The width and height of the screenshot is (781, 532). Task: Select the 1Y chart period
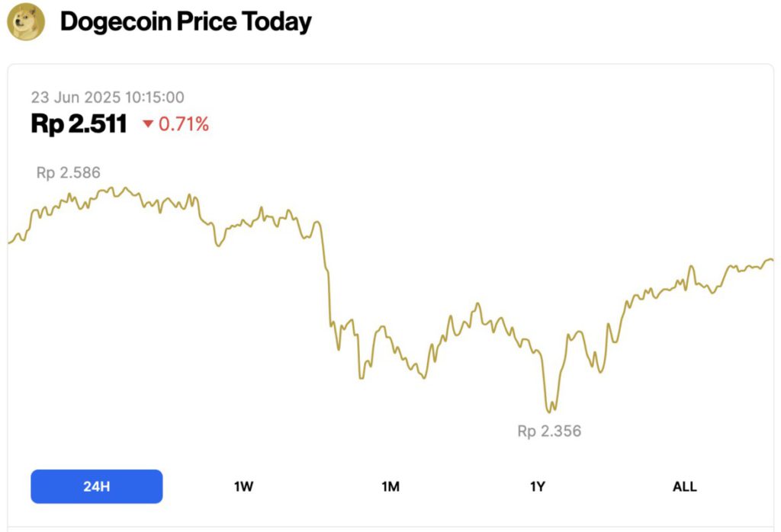tap(538, 486)
